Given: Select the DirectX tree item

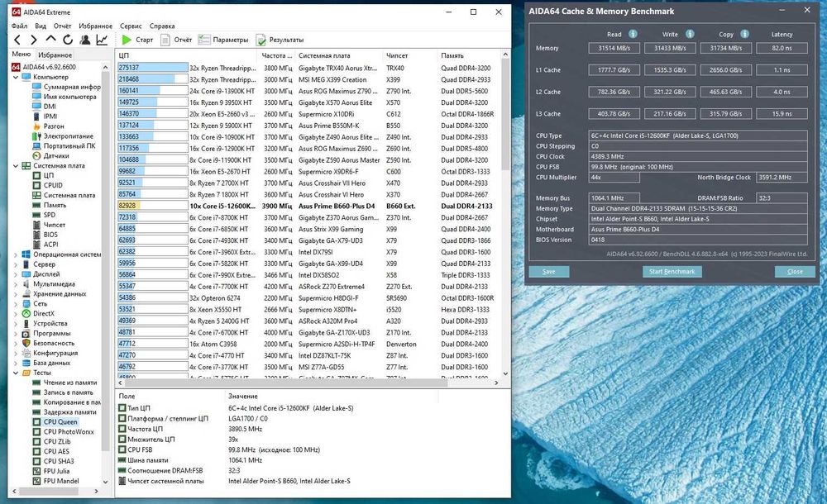Looking at the screenshot, I should pos(39,314).
